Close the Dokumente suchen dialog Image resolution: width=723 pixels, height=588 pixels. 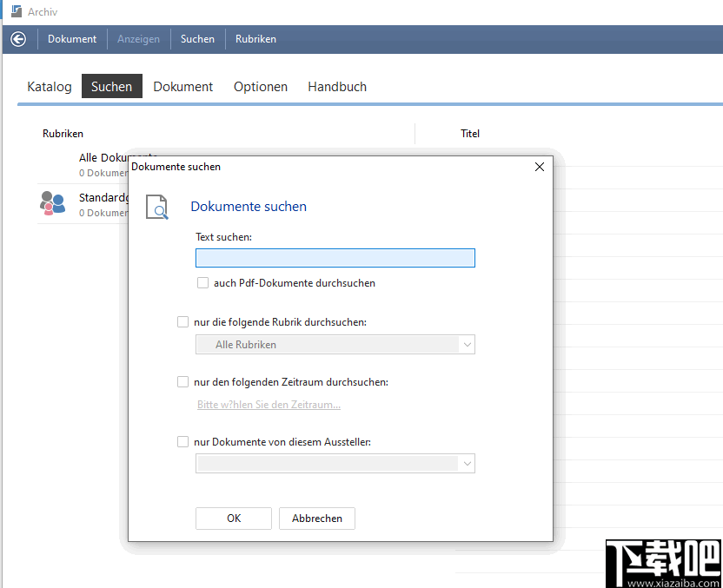click(540, 167)
